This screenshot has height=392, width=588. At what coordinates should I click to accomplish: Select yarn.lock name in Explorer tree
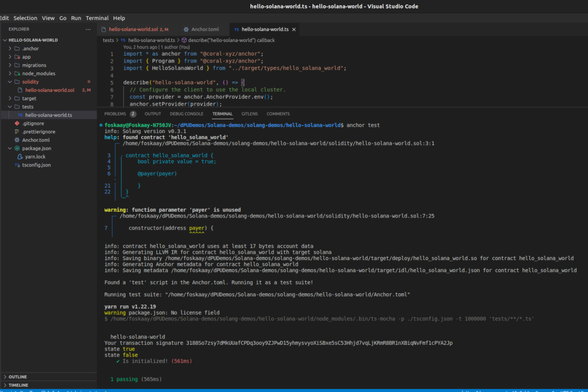[x=35, y=157]
